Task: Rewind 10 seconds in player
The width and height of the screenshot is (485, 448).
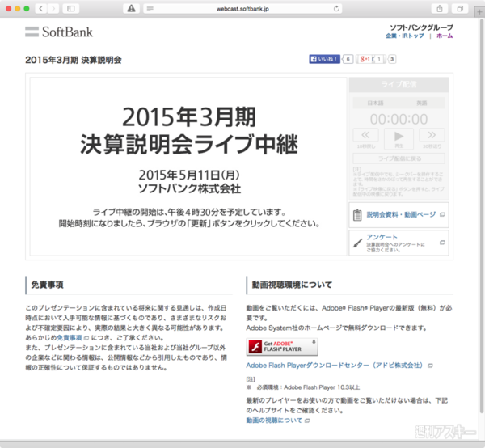Action: pyautogui.click(x=365, y=135)
